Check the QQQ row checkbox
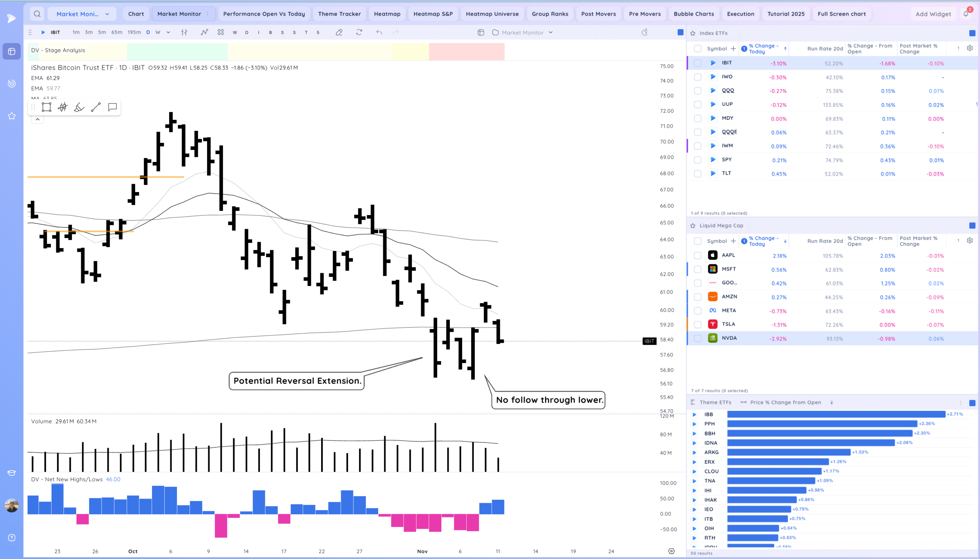This screenshot has height=559, width=980. [698, 91]
